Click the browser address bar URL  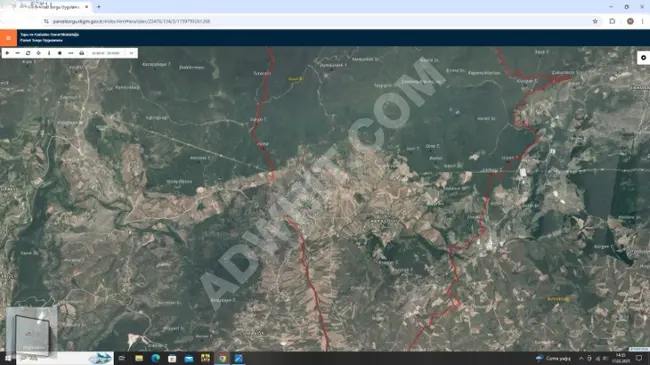click(131, 21)
